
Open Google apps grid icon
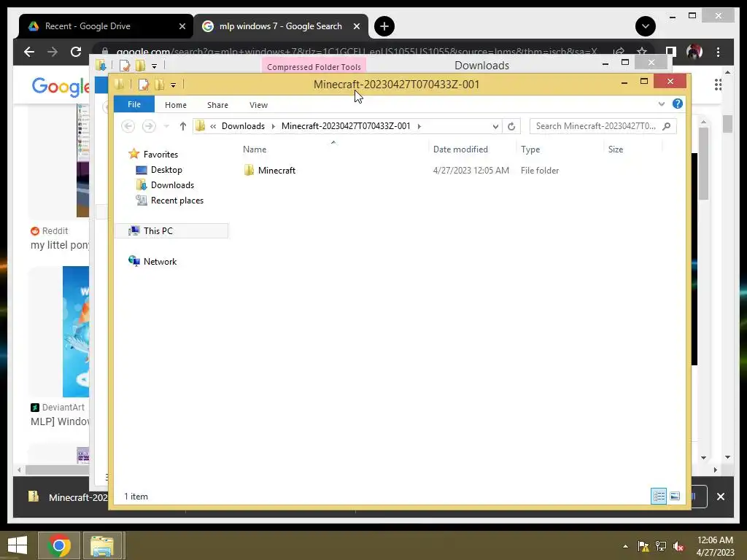718,85
